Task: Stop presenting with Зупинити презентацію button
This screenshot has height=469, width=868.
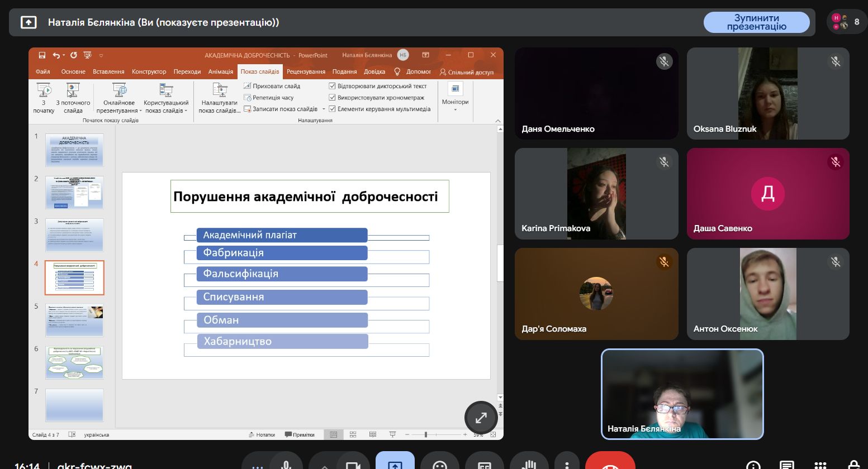Action: point(756,22)
